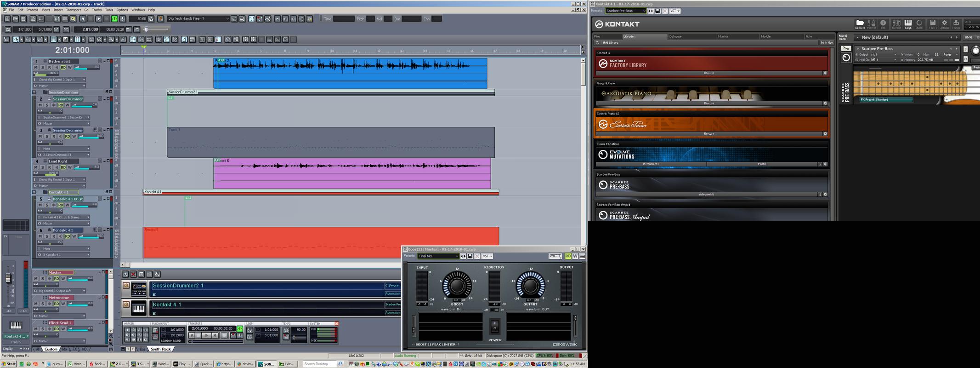
Task: Mute the Rythym Left track
Action: pyautogui.click(x=36, y=68)
